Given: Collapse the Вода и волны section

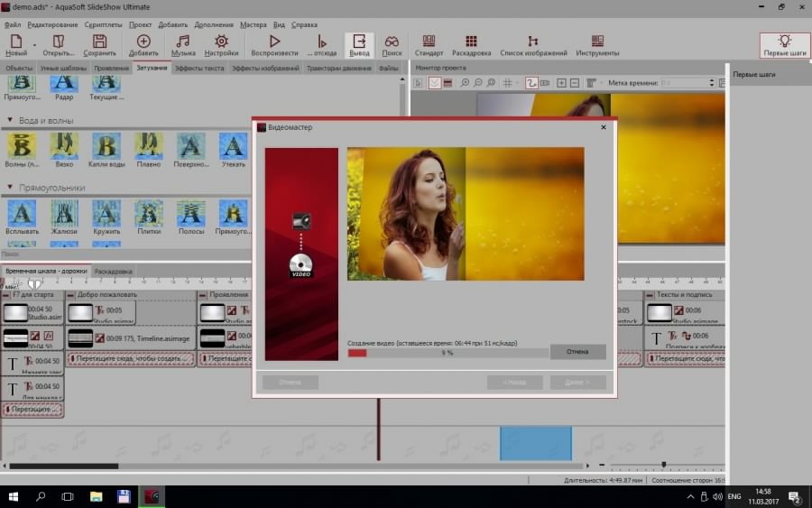Looking at the screenshot, I should point(10,120).
